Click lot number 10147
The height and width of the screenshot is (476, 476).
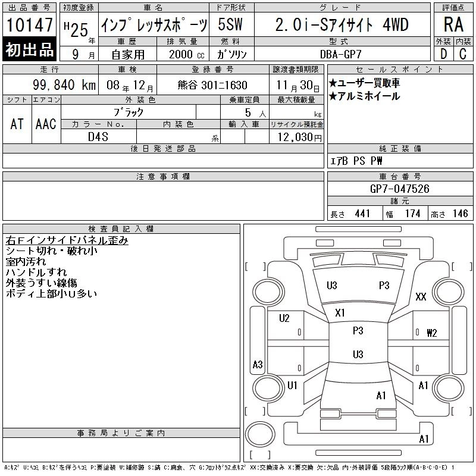click(29, 24)
